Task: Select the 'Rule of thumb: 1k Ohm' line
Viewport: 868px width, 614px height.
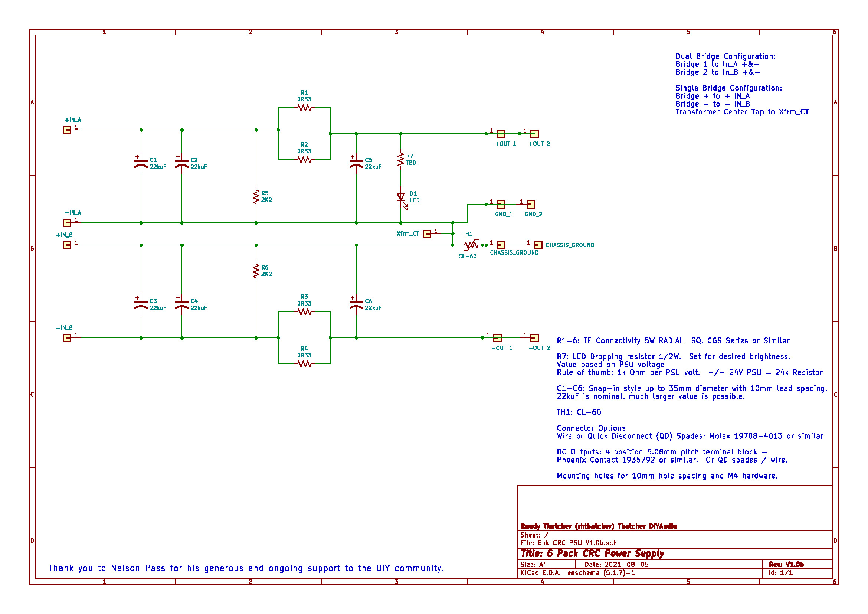Action: click(x=690, y=373)
